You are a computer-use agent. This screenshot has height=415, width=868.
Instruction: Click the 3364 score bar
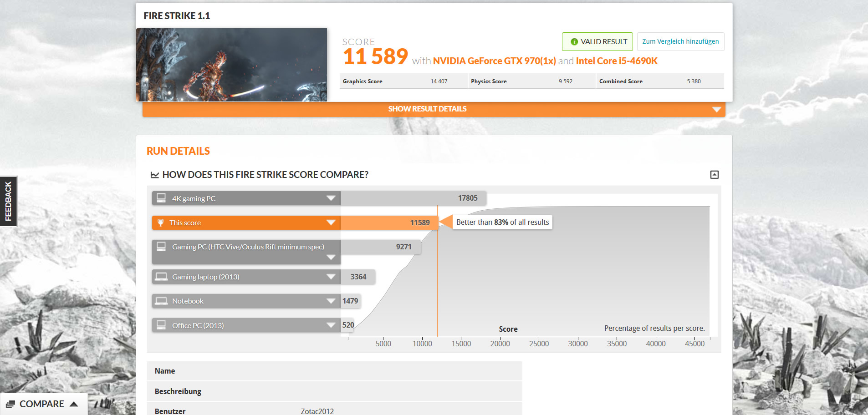358,277
